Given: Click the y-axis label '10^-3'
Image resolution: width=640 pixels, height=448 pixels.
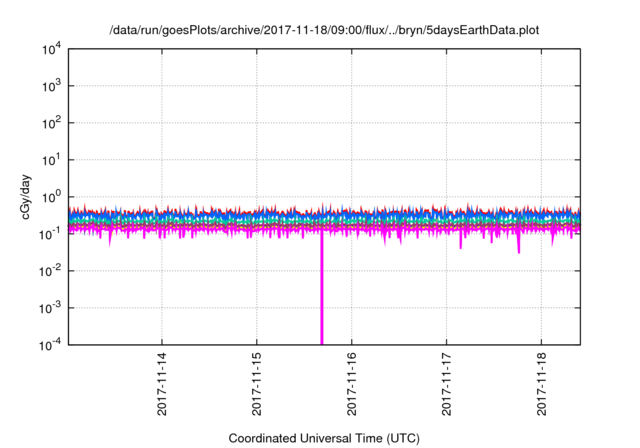Looking at the screenshot, I should pos(50,308).
